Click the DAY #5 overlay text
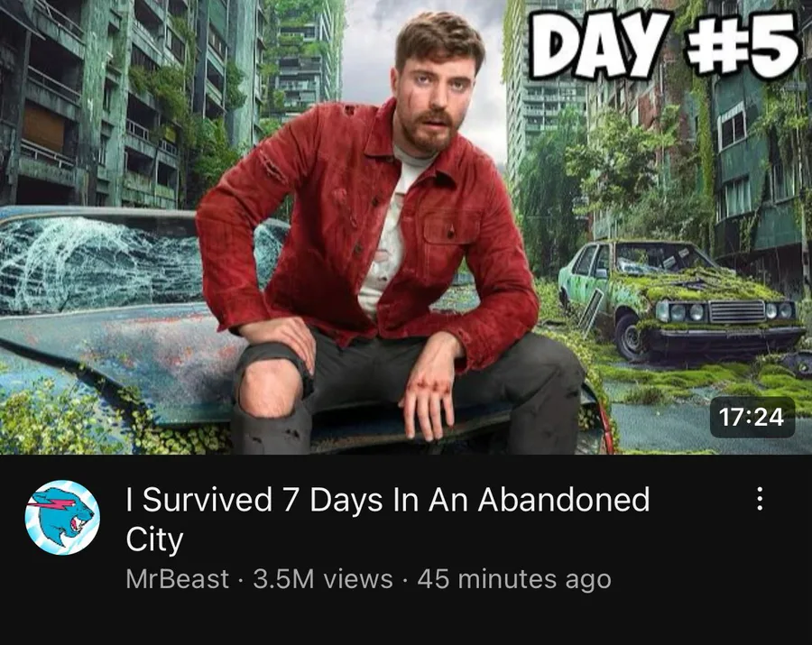This screenshot has height=645, width=812. [x=663, y=45]
